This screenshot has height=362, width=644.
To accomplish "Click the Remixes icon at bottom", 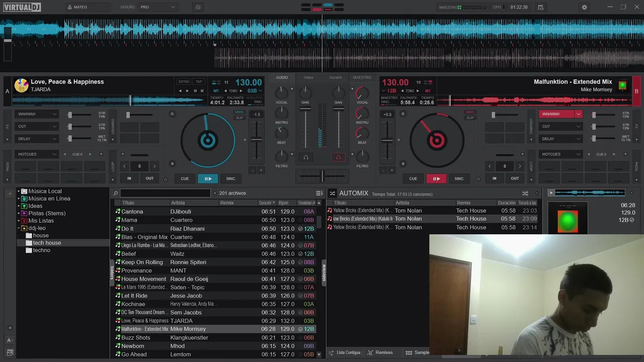I will point(371,352).
